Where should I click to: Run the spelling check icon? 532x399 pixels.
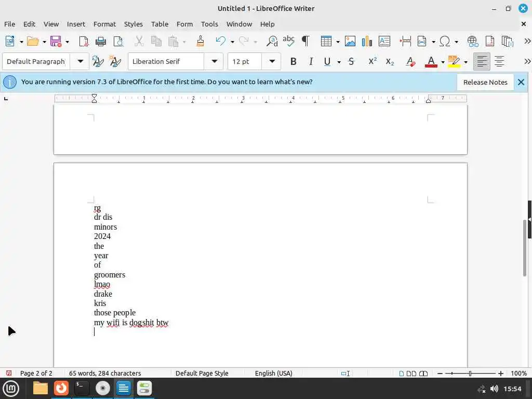(288, 41)
